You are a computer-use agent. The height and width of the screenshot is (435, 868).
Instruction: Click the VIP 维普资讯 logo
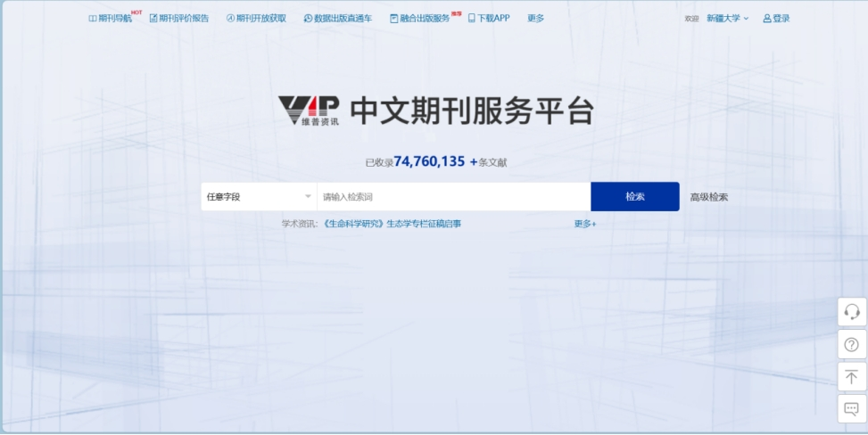coord(309,111)
